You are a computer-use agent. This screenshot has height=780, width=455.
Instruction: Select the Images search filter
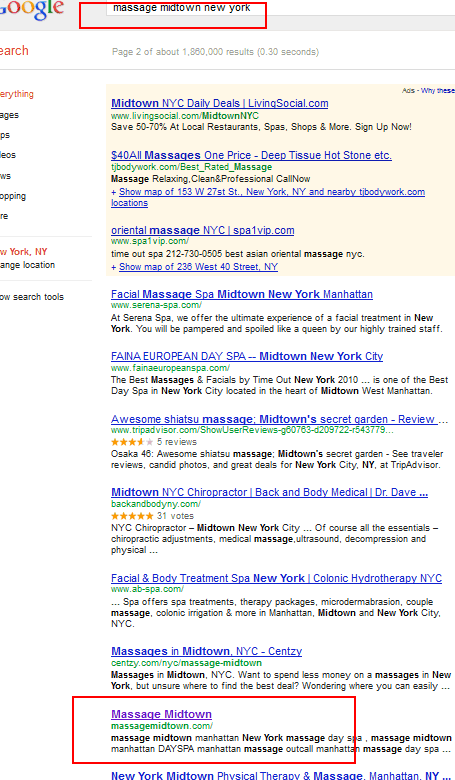(9, 115)
